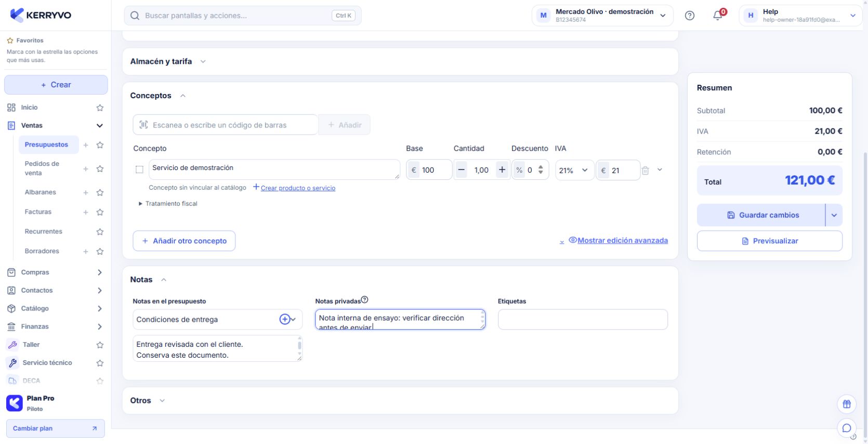The image size is (868, 444).
Task: Star Facturas as a favorite
Action: (100, 212)
